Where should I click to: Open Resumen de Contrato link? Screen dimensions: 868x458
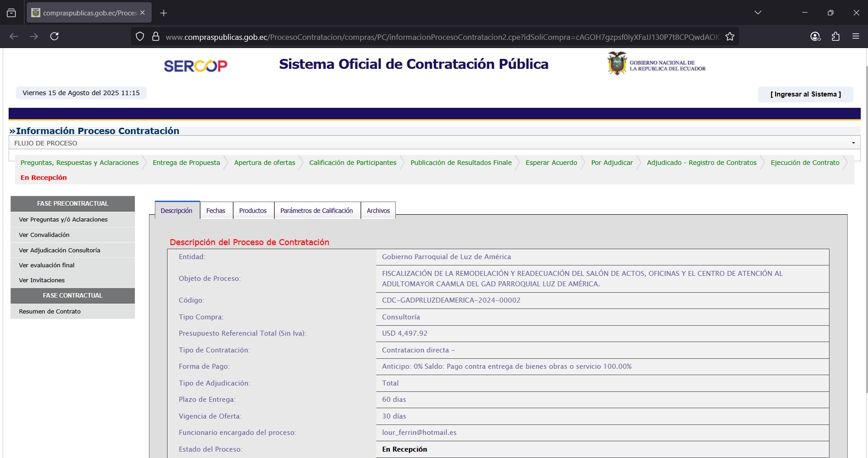point(50,312)
